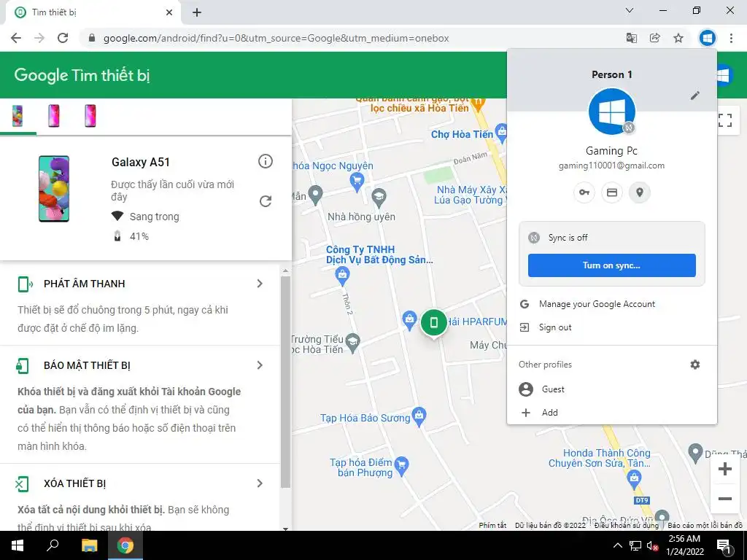
Task: Click Sign out in profile menu
Action: pyautogui.click(x=612, y=327)
